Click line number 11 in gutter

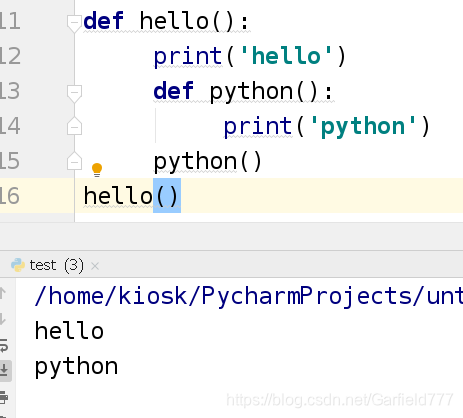click(10, 21)
